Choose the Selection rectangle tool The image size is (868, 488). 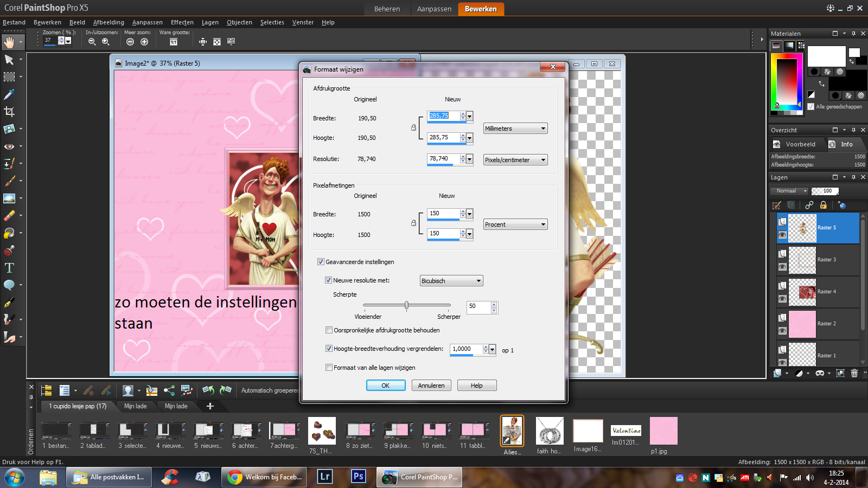point(9,77)
